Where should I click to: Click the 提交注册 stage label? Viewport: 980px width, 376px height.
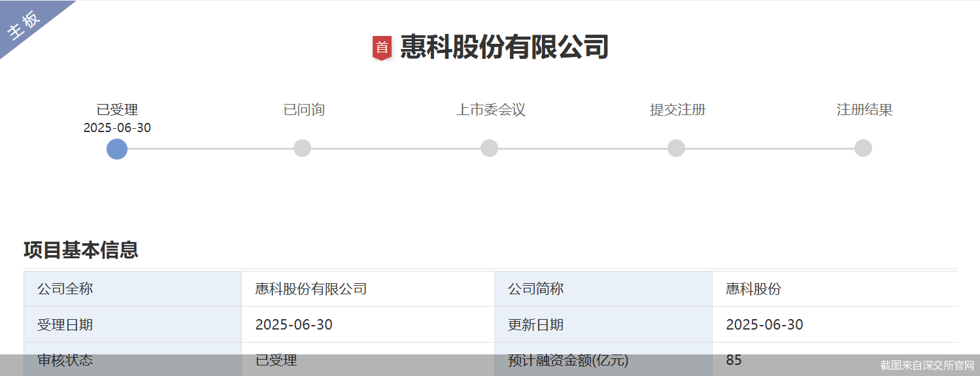click(x=678, y=110)
